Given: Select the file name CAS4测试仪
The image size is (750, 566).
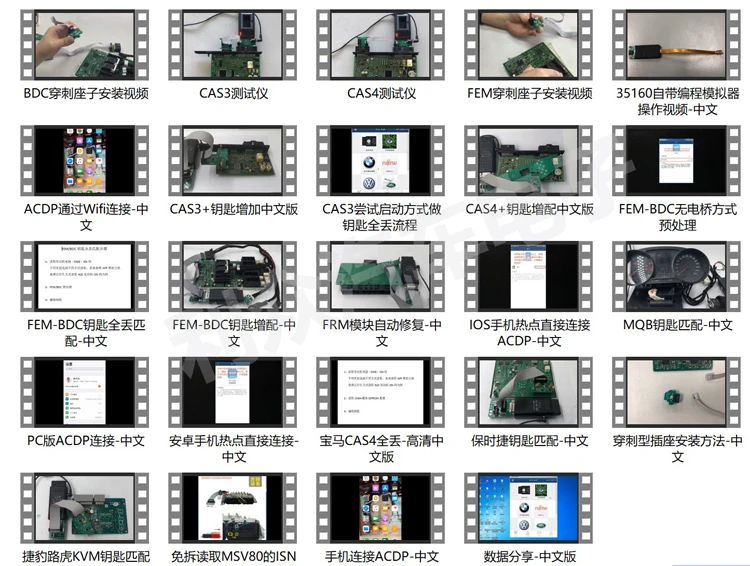Looking at the screenshot, I should (381, 93).
